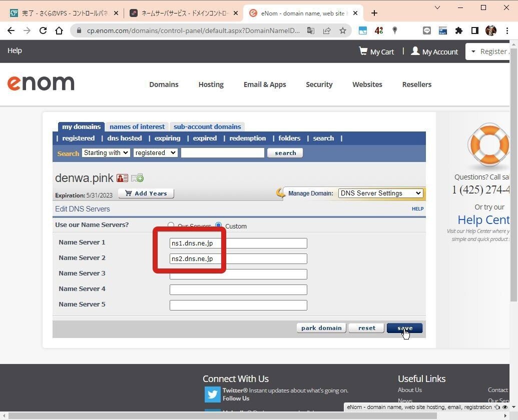Click the Twitter bird icon

[x=212, y=394]
